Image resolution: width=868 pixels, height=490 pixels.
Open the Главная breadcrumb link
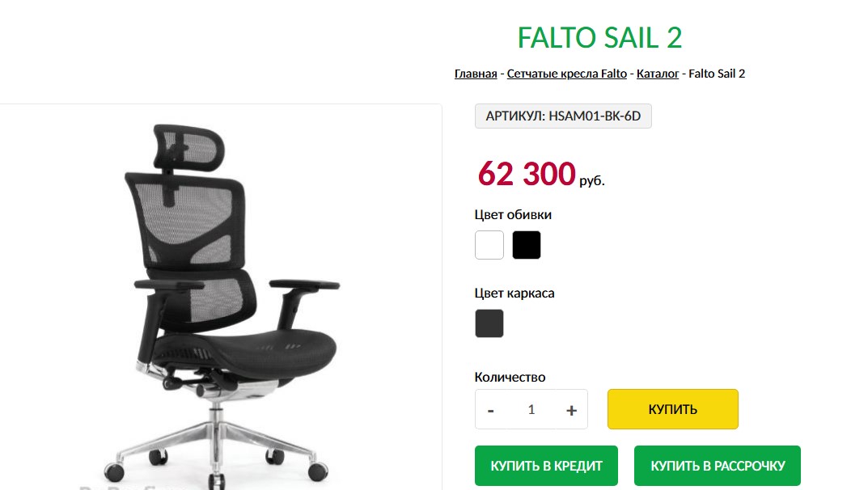click(x=476, y=74)
